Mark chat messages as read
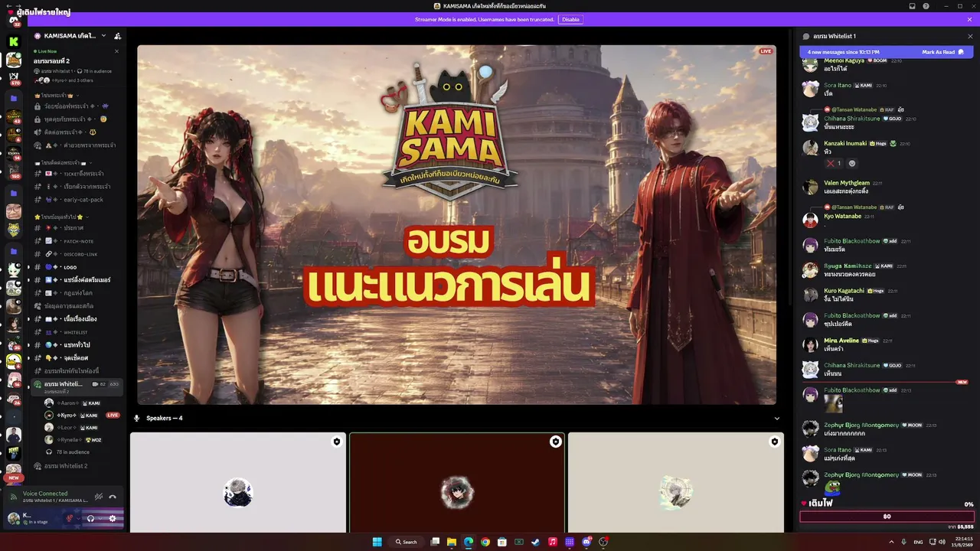The width and height of the screenshot is (980, 551). (x=942, y=52)
